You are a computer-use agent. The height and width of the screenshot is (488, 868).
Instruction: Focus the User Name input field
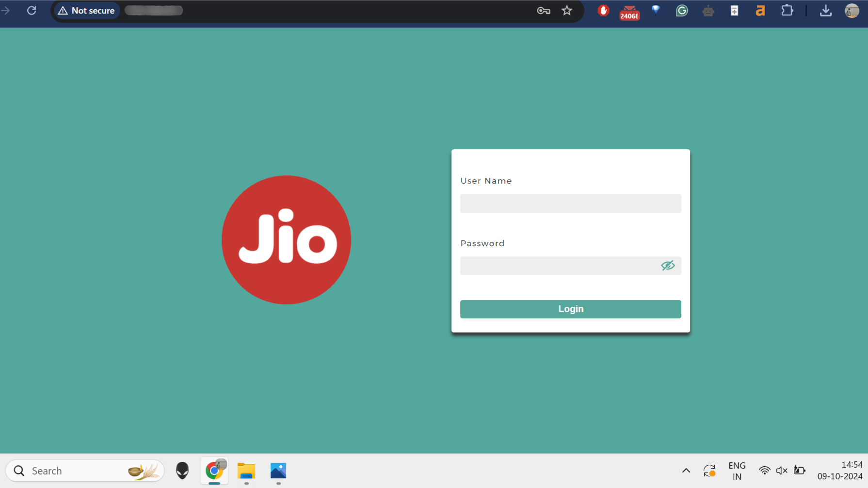tap(571, 204)
